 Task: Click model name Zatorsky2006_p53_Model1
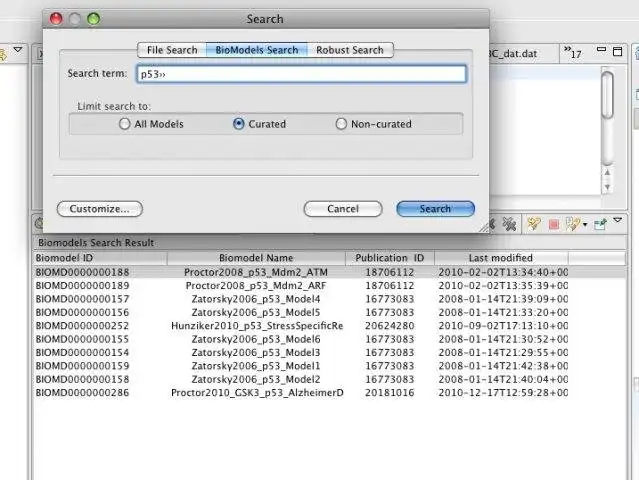(256, 366)
